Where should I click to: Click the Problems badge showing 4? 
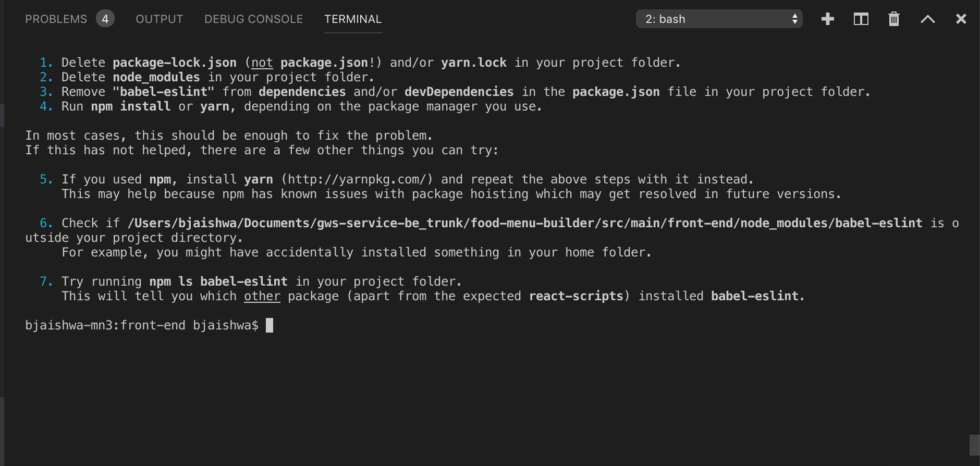point(105,19)
